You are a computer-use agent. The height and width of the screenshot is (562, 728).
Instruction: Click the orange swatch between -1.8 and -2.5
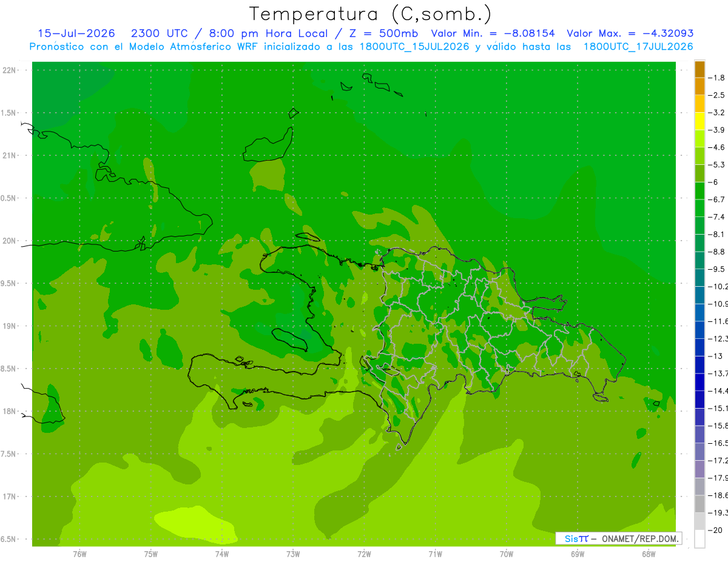click(699, 87)
